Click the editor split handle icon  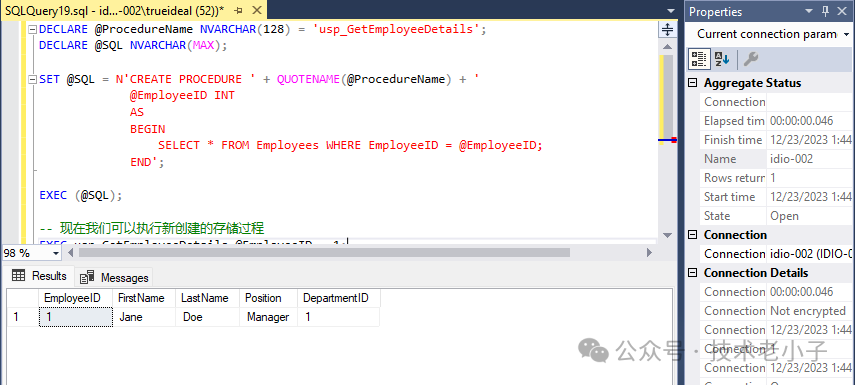point(667,29)
